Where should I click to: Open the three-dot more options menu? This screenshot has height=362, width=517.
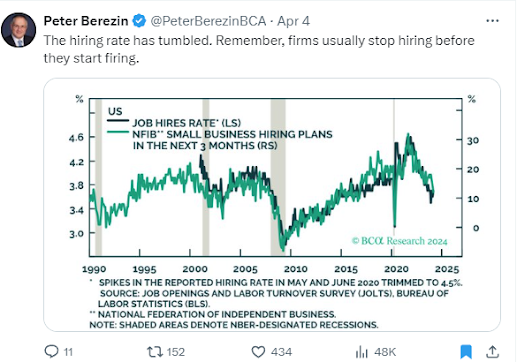tap(492, 21)
